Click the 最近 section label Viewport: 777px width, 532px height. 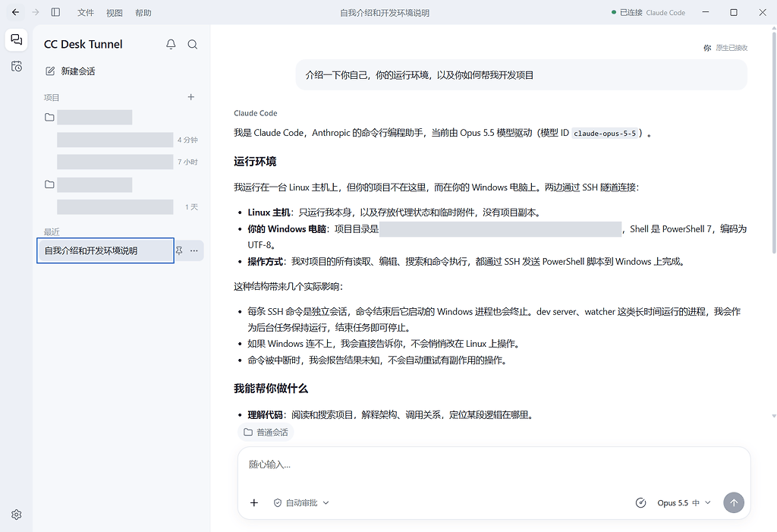[x=52, y=232]
